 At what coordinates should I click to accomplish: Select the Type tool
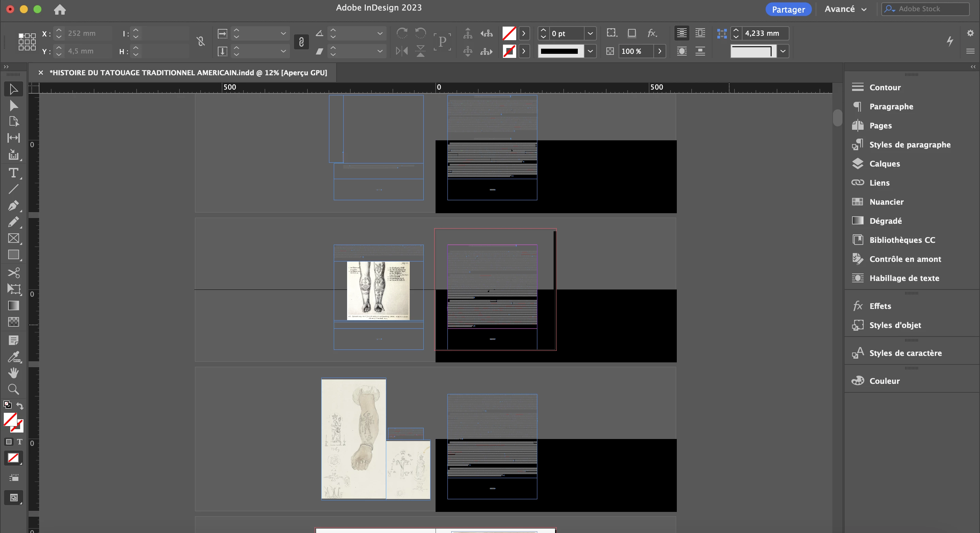[x=13, y=173]
